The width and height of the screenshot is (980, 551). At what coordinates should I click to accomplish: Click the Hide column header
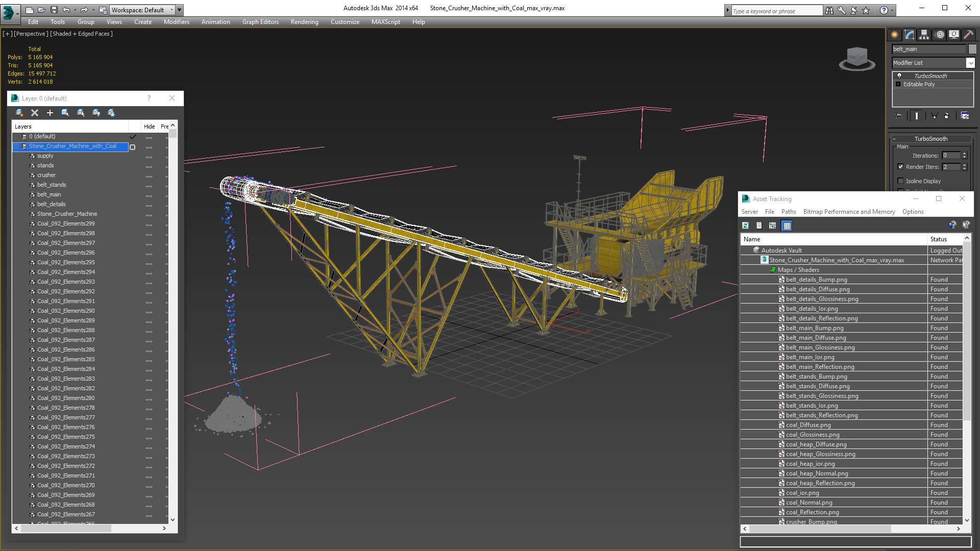click(x=149, y=127)
